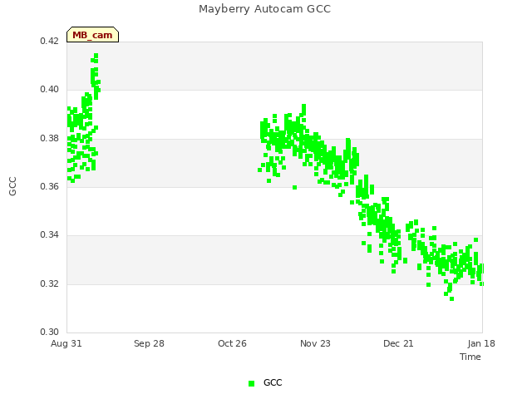
Task: Click the chart title Mayberry Autocam GCC
Action: tap(264, 9)
